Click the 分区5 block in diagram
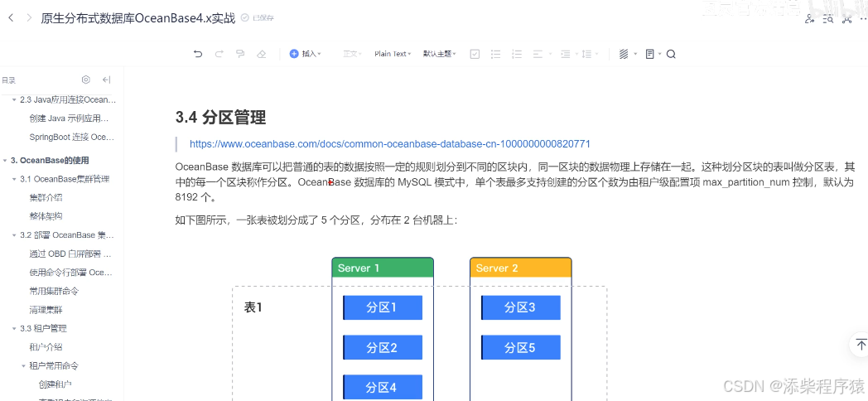868x401 pixels. pos(520,347)
